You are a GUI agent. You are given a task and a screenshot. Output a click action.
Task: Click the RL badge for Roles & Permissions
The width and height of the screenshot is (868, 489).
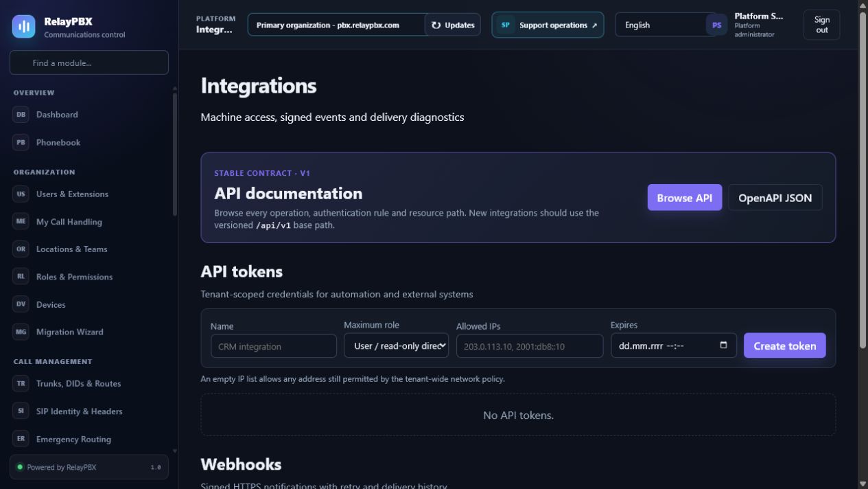pos(21,277)
